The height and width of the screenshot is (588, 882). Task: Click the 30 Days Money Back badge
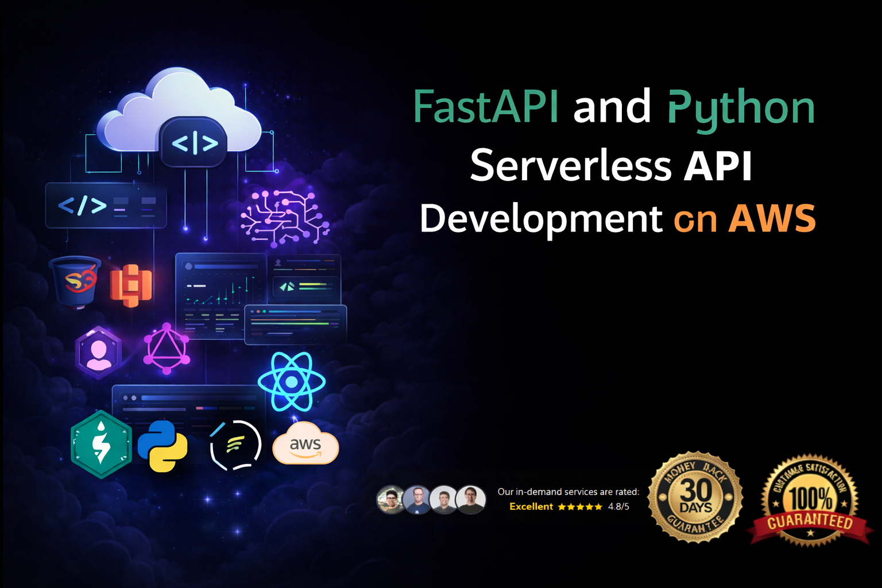point(695,497)
